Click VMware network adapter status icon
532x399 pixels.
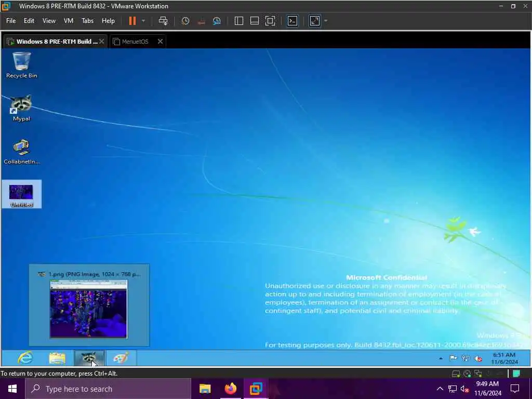[x=478, y=374]
